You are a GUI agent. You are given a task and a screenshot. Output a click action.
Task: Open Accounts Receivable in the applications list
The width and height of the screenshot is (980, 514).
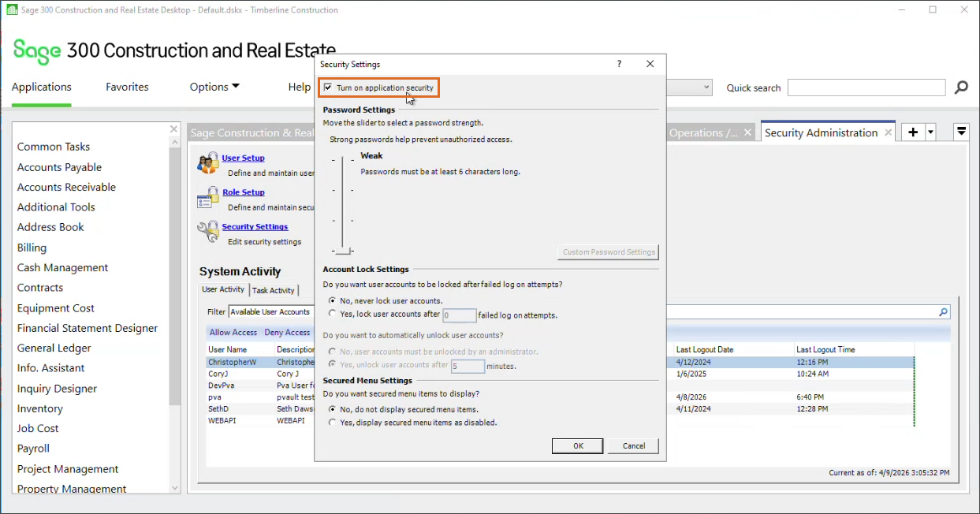[x=66, y=187]
